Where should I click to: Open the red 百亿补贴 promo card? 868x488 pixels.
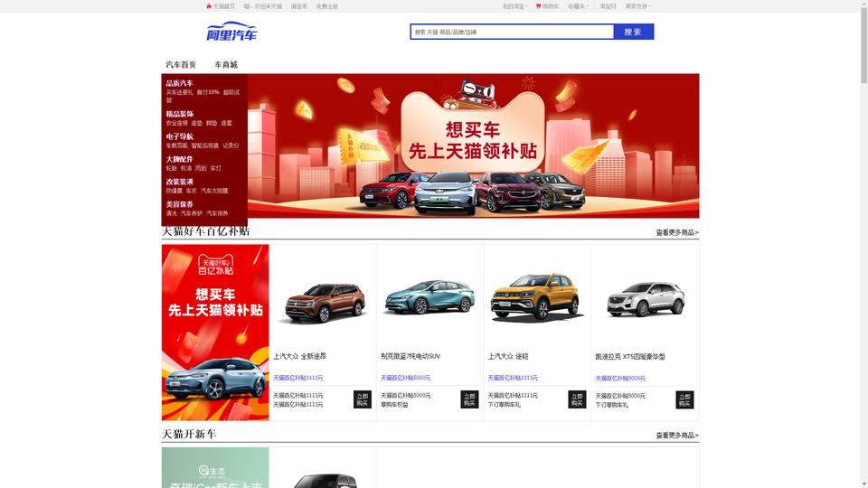click(215, 333)
